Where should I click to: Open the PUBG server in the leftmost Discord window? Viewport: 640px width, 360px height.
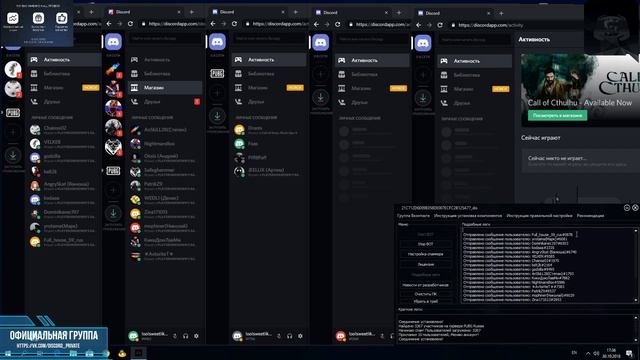(13, 113)
